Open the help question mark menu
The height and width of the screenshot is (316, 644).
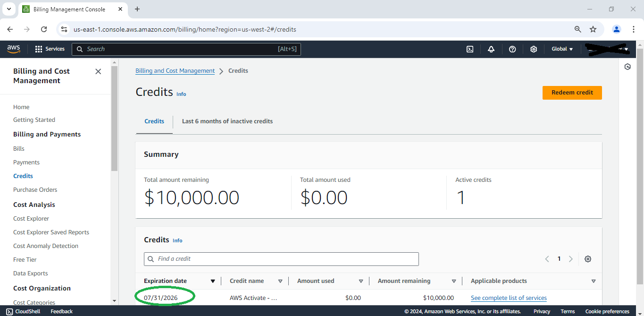tap(512, 49)
